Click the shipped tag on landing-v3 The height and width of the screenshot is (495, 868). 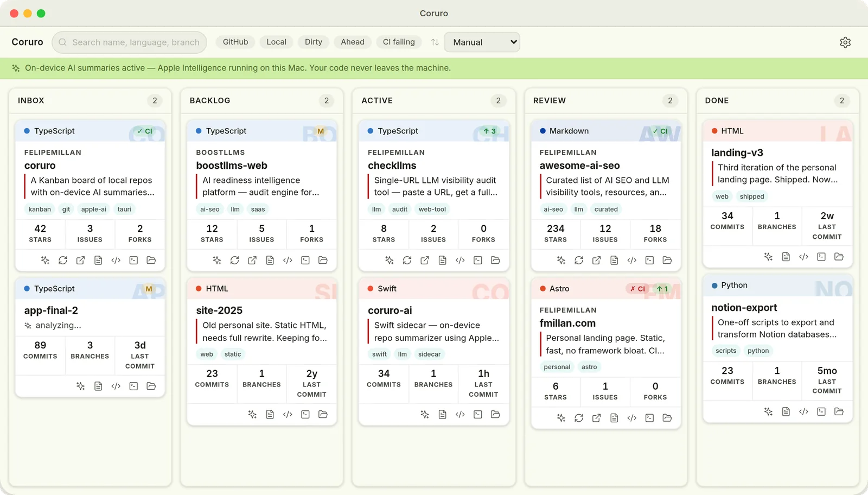[752, 196]
